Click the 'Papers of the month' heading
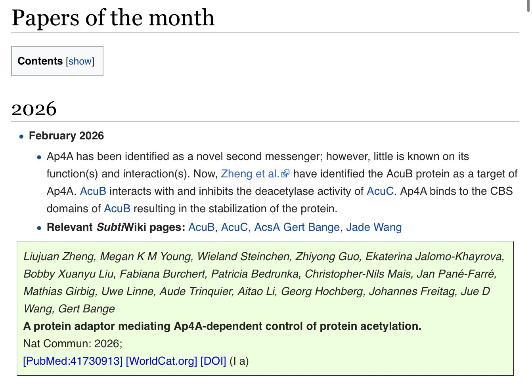 (x=113, y=18)
